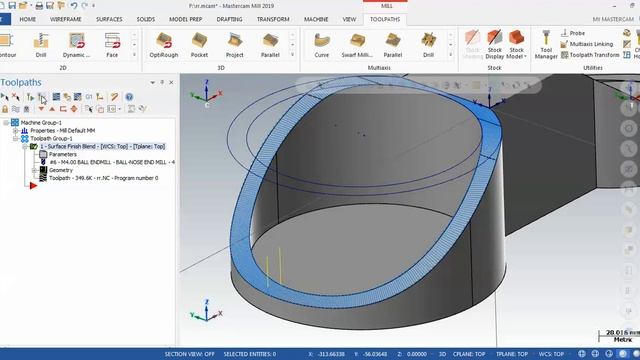The height and width of the screenshot is (360, 640).
Task: Collapse the Machine Group-1 node
Action: click(x=6, y=122)
